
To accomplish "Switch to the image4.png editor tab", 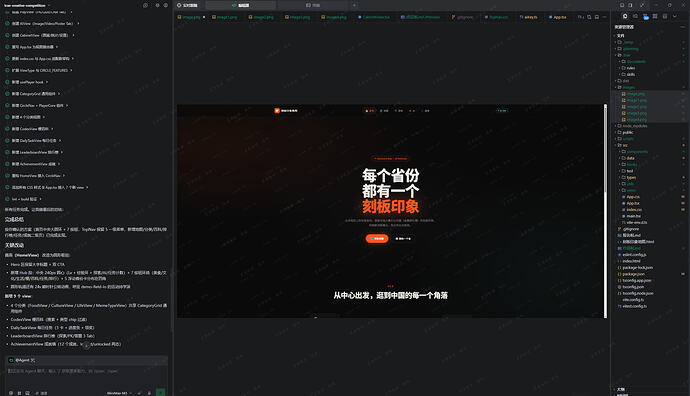I will tap(334, 17).
